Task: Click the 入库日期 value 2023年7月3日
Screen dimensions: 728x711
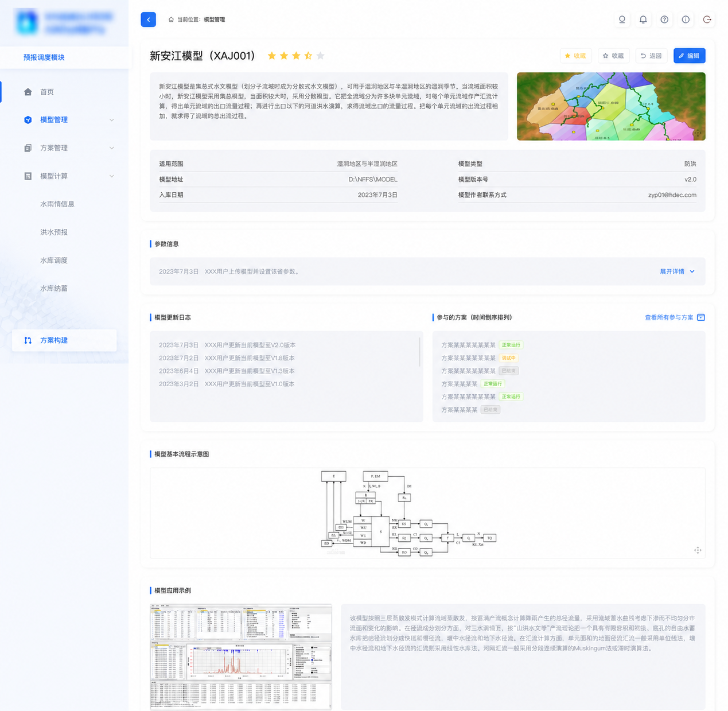Action: click(x=377, y=195)
